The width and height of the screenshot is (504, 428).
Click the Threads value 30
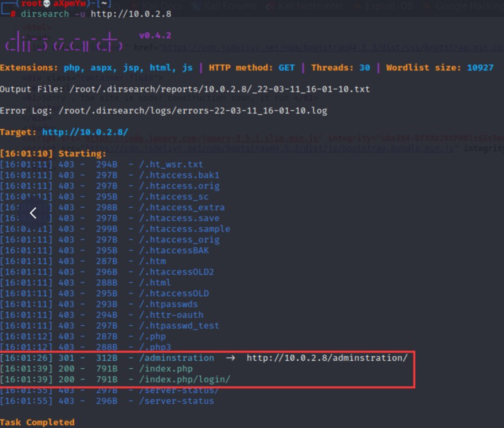pyautogui.click(x=364, y=68)
